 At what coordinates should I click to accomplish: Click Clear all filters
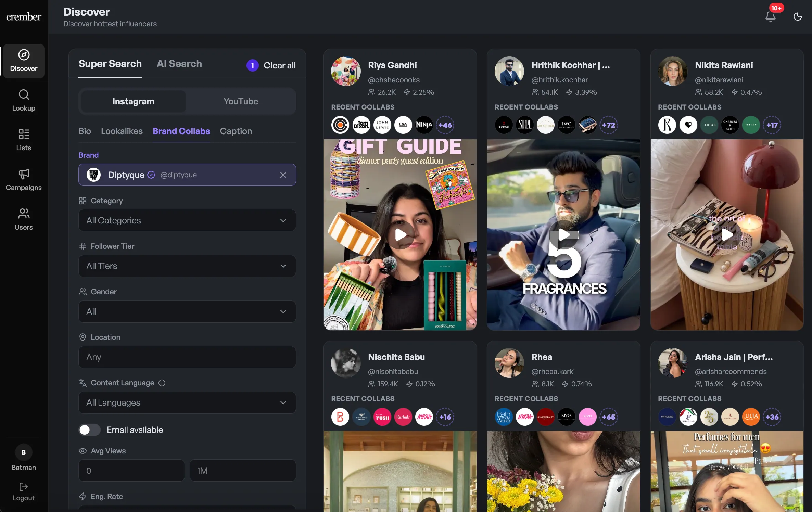(x=279, y=65)
